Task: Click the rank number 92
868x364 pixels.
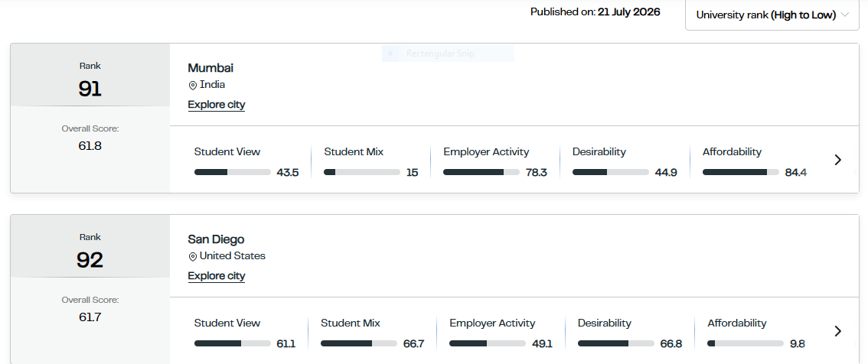Action: (x=90, y=260)
